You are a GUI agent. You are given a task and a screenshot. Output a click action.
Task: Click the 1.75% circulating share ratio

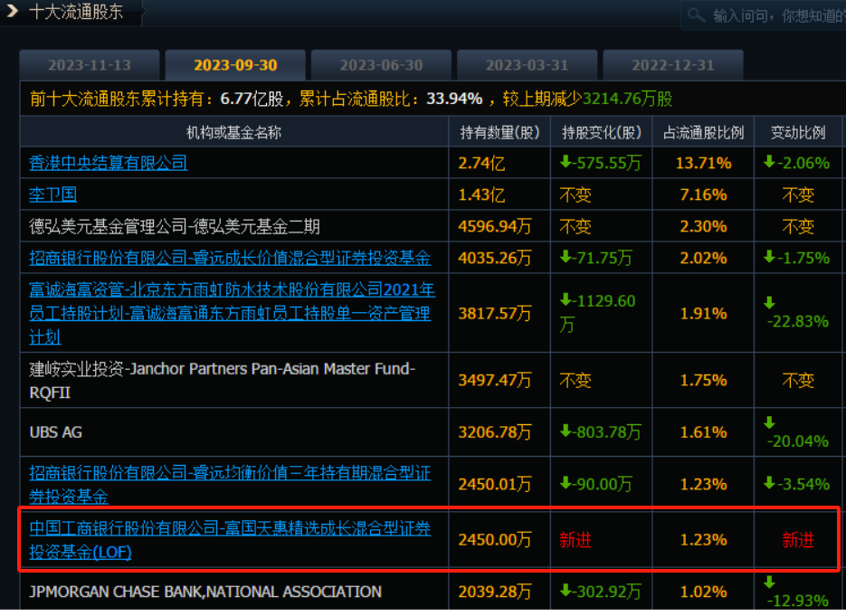pyautogui.click(x=704, y=380)
